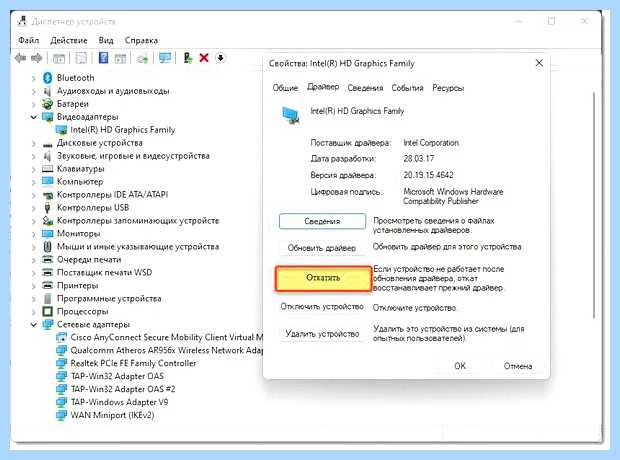The height and width of the screenshot is (460, 620).
Task: Click the Intel Corporation provider value
Action: (x=431, y=143)
